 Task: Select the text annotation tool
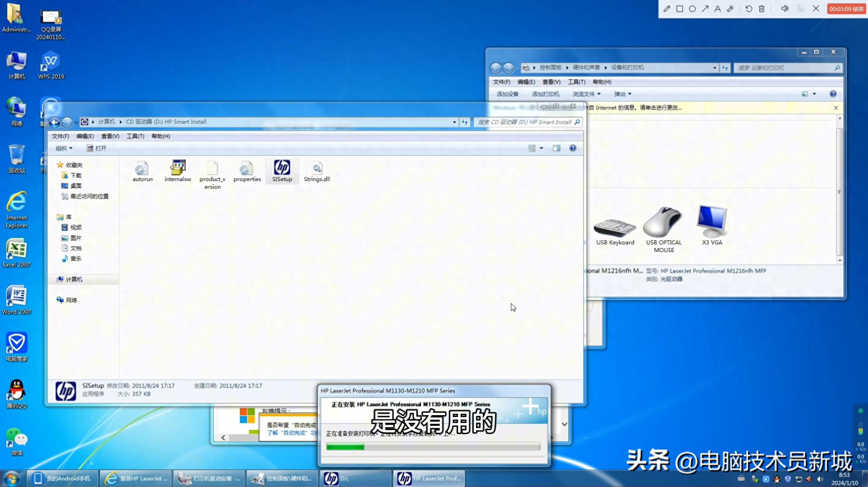tap(717, 8)
